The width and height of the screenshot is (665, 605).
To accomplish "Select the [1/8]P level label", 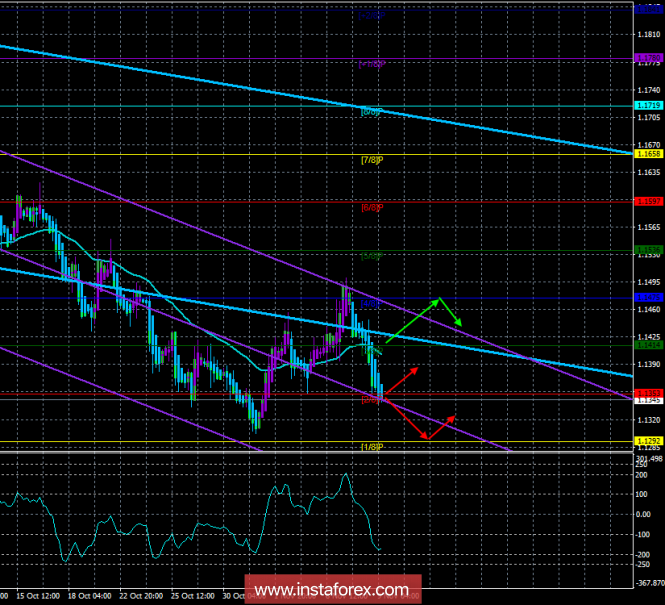I will coord(373,446).
